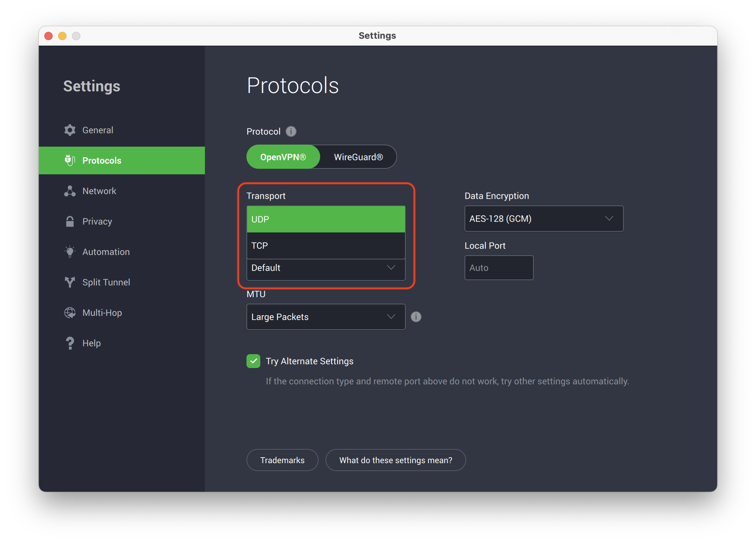Click the Split Tunnel fork icon
The image size is (756, 543).
coord(70,282)
